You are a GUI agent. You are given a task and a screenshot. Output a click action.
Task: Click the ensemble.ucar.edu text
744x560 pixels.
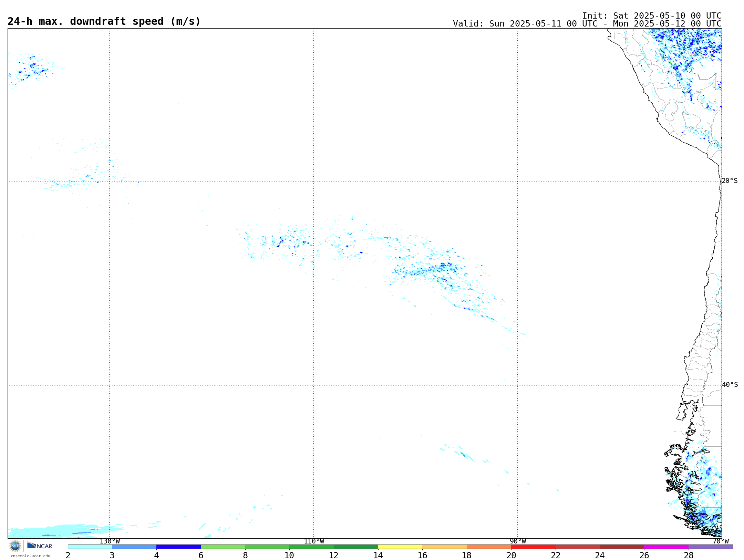31,556
